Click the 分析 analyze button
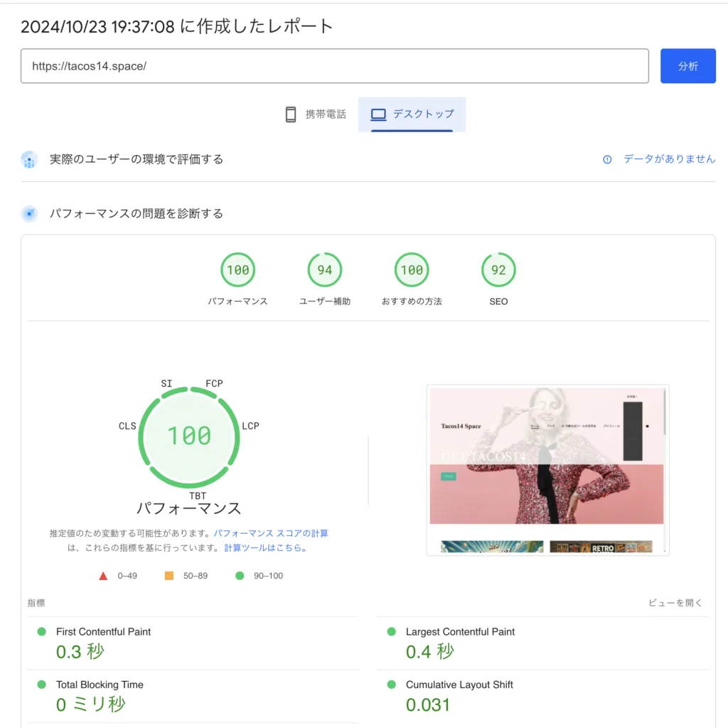 (x=687, y=66)
